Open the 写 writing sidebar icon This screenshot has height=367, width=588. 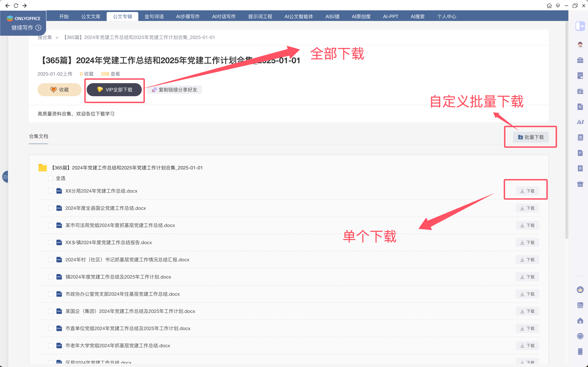tap(580, 107)
